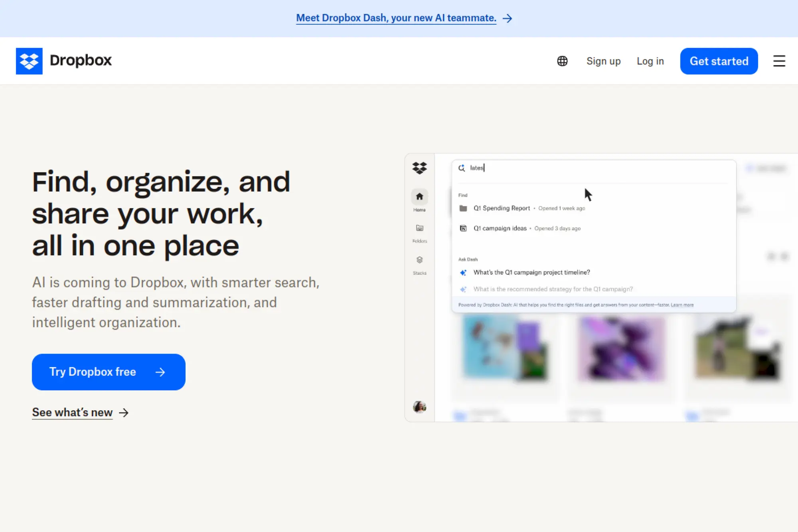Select the Home icon in the app sidebar
The image size is (798, 532).
[x=419, y=196]
